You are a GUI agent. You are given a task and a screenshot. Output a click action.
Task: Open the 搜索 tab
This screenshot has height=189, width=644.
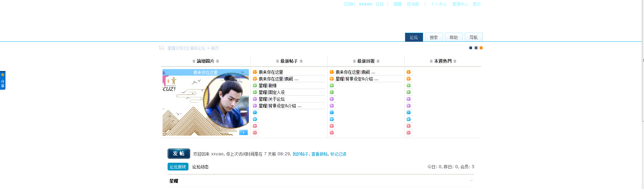click(x=434, y=37)
